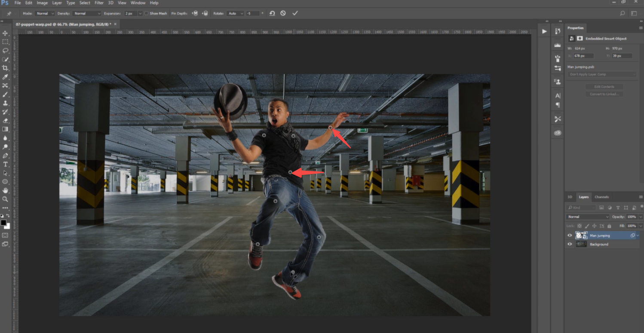Set pin depth forward icon

click(195, 13)
